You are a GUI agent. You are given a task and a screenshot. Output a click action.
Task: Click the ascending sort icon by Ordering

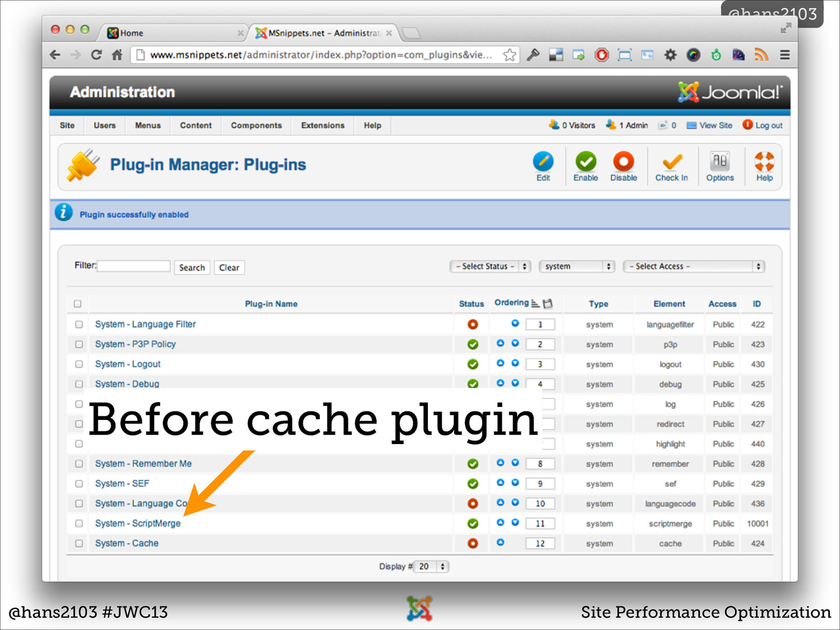535,303
